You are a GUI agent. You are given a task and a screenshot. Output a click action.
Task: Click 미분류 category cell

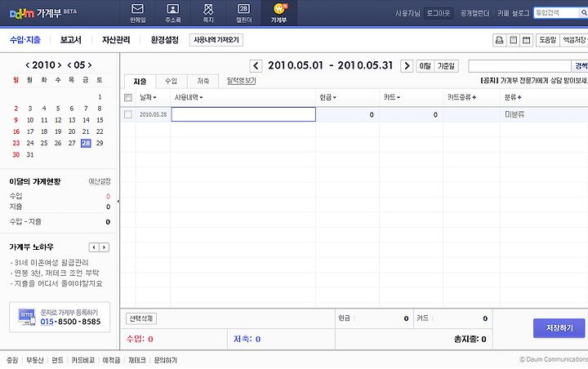(x=514, y=115)
